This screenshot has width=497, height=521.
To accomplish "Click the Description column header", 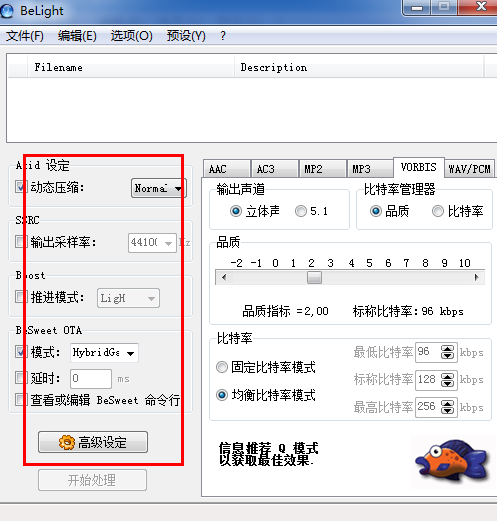I will 359,67.
